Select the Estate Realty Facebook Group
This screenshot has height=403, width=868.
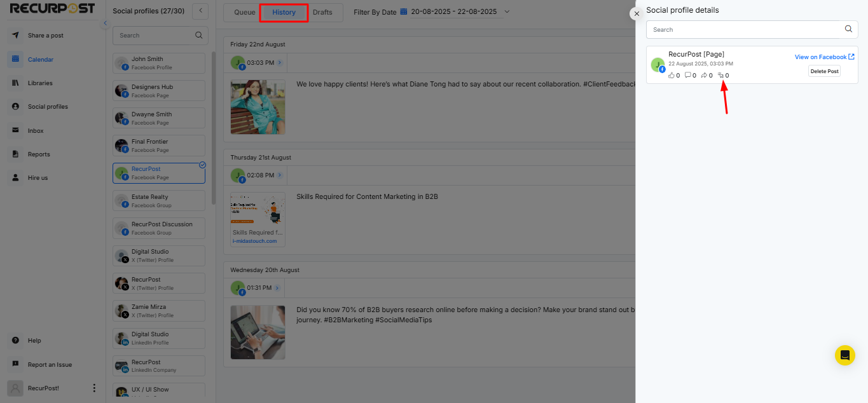(x=159, y=201)
